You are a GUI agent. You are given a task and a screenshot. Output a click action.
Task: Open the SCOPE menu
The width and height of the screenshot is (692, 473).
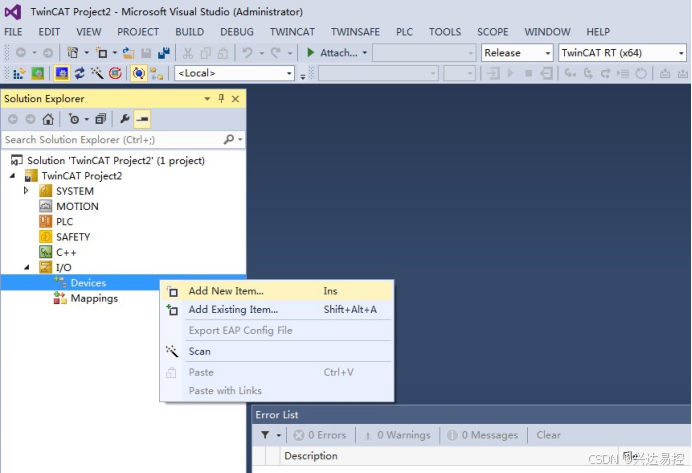tap(493, 32)
